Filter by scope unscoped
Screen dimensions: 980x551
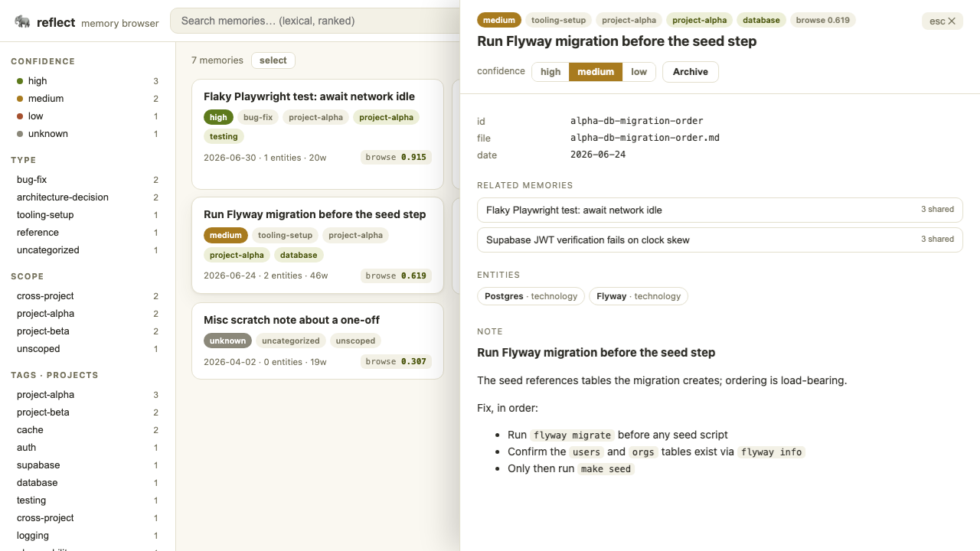(87, 349)
